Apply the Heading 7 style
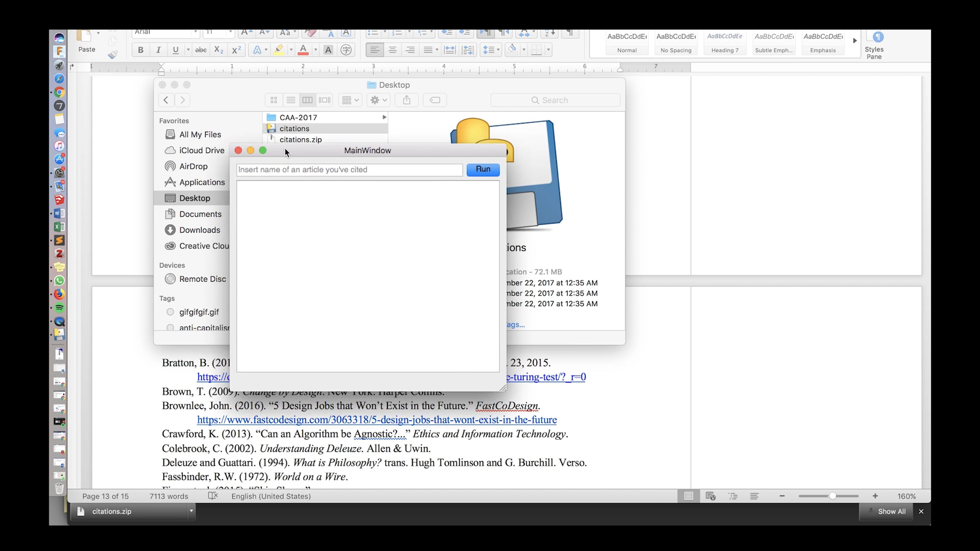This screenshot has height=551, width=980. click(x=725, y=42)
